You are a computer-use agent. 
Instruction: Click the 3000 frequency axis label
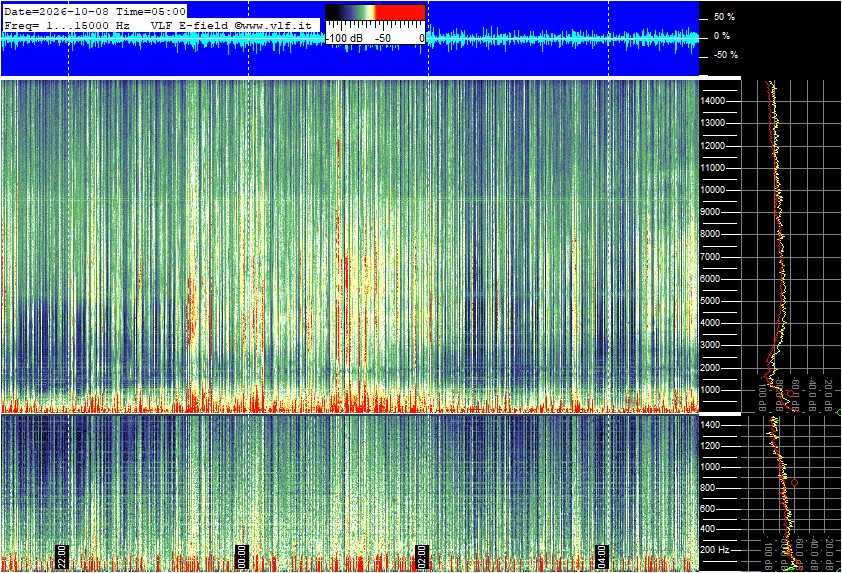[710, 345]
